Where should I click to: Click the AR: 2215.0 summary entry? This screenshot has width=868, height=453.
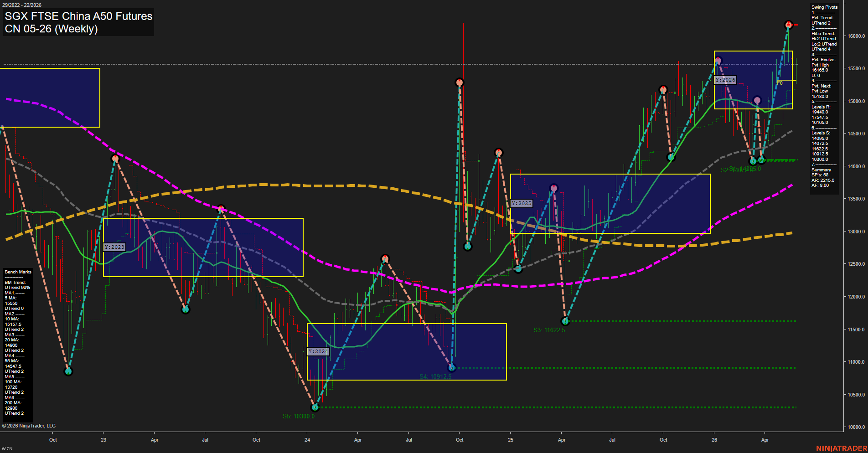tap(823, 180)
